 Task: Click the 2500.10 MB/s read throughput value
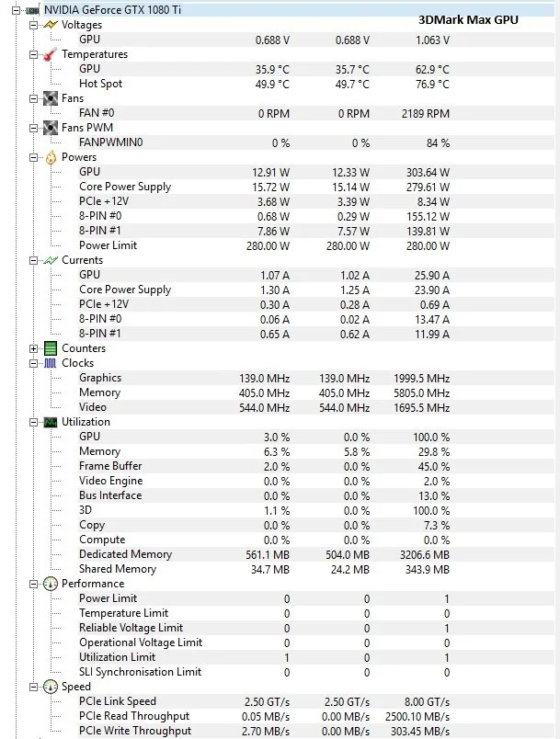point(417,716)
